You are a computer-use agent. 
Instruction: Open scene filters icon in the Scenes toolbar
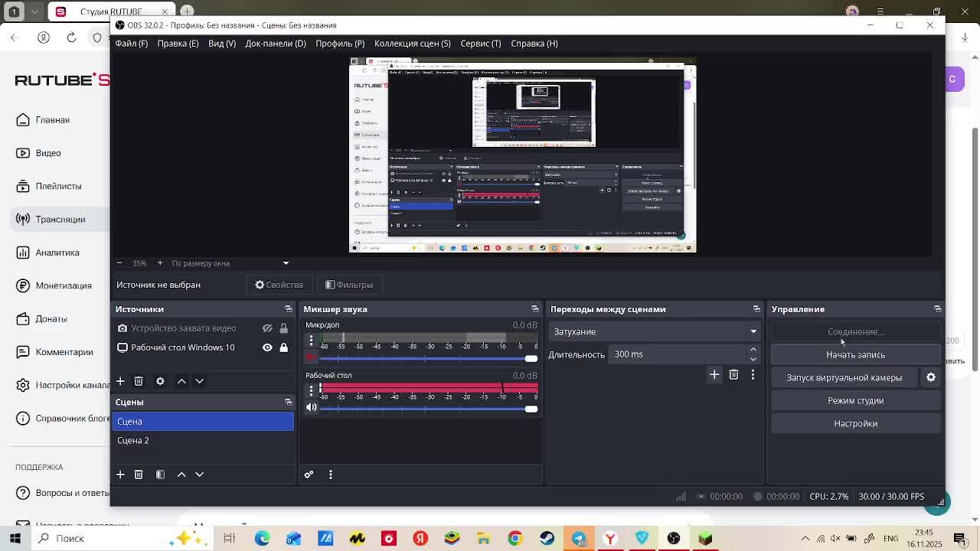pos(160,474)
